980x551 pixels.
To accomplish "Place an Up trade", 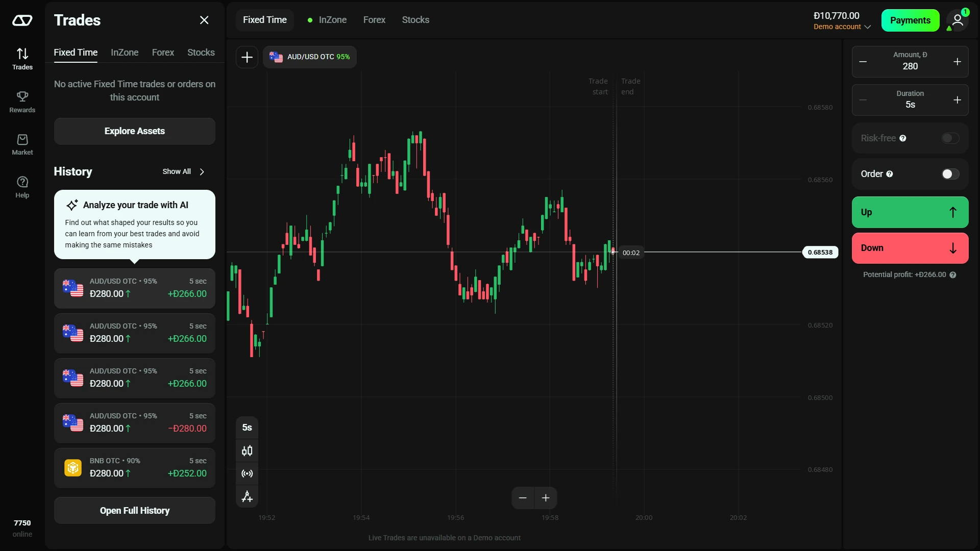I will 910,212.
